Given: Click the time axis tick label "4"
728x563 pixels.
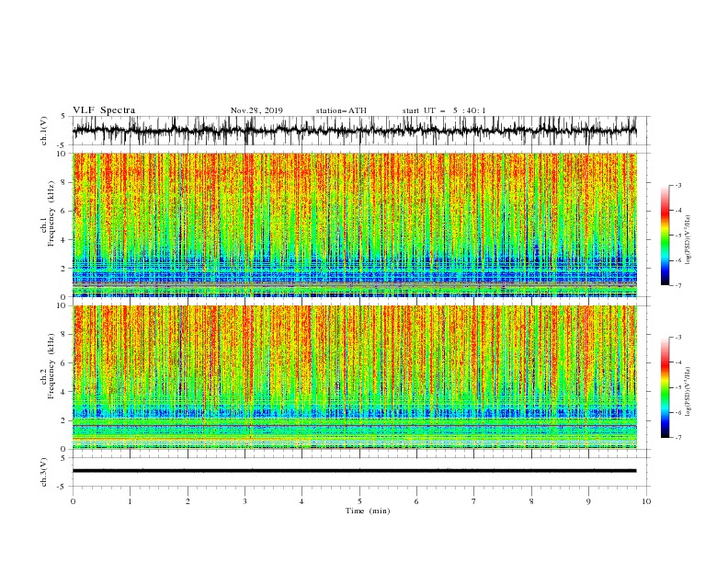Looking at the screenshot, I should click(x=301, y=501).
